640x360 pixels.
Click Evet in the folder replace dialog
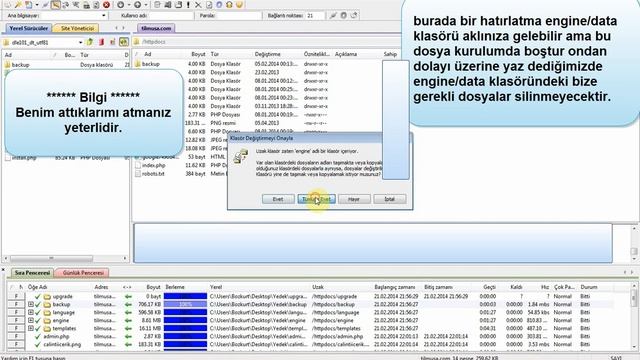click(x=278, y=199)
